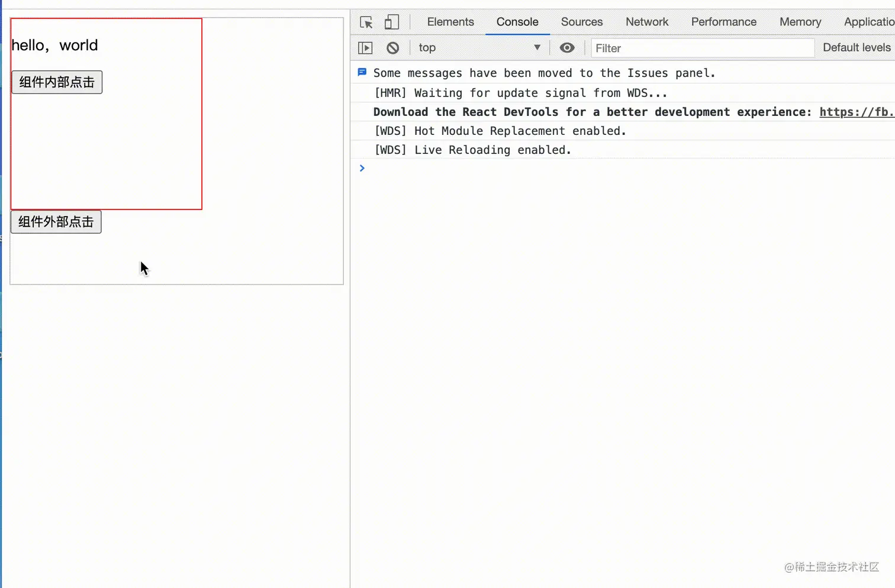
Task: Activate the inspect element picker icon
Action: tap(366, 22)
